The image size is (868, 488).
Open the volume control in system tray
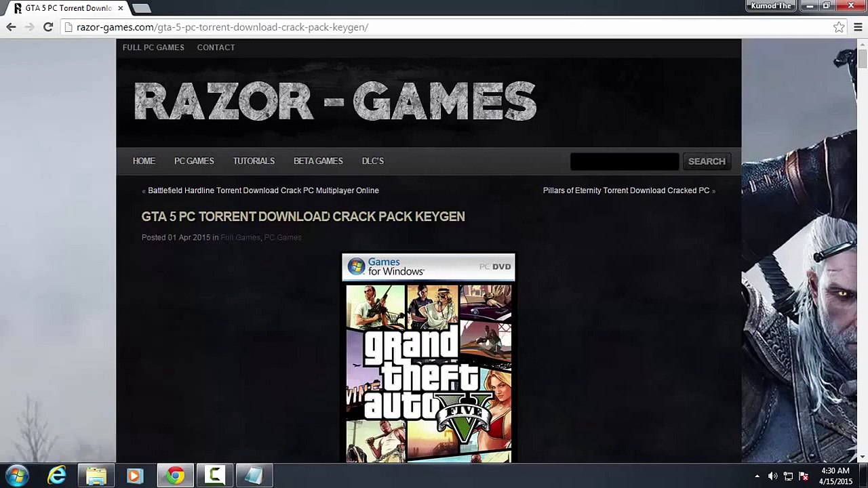(x=772, y=476)
